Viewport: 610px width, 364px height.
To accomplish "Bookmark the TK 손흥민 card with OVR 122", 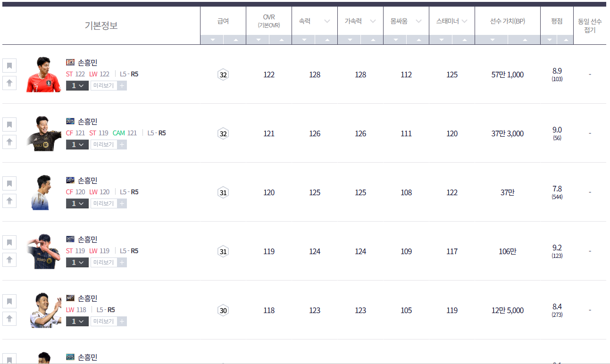I will click(9, 66).
